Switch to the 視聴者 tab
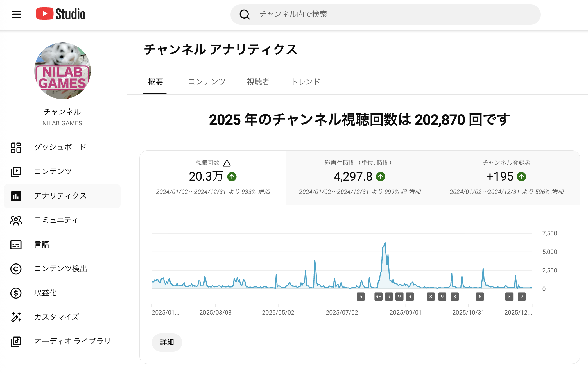This screenshot has width=588, height=373. tap(258, 82)
